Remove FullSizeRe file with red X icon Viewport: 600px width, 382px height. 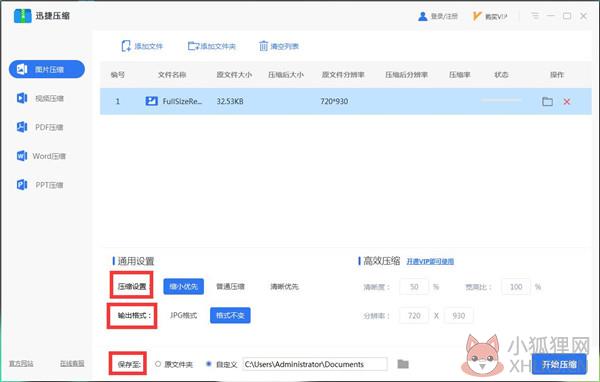pyautogui.click(x=567, y=101)
